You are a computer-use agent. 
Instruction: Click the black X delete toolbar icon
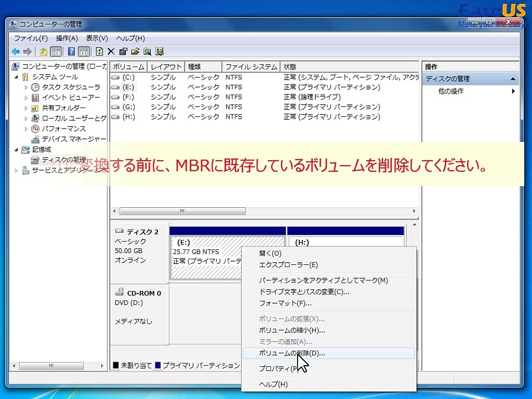click(111, 52)
